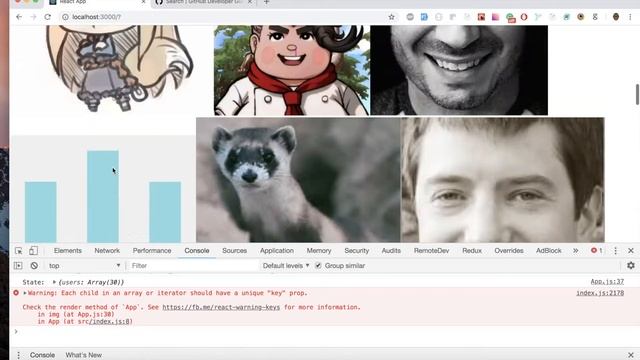This screenshot has width=640, height=360.
Task: Open the Chrome profile avatar
Action: (x=616, y=17)
